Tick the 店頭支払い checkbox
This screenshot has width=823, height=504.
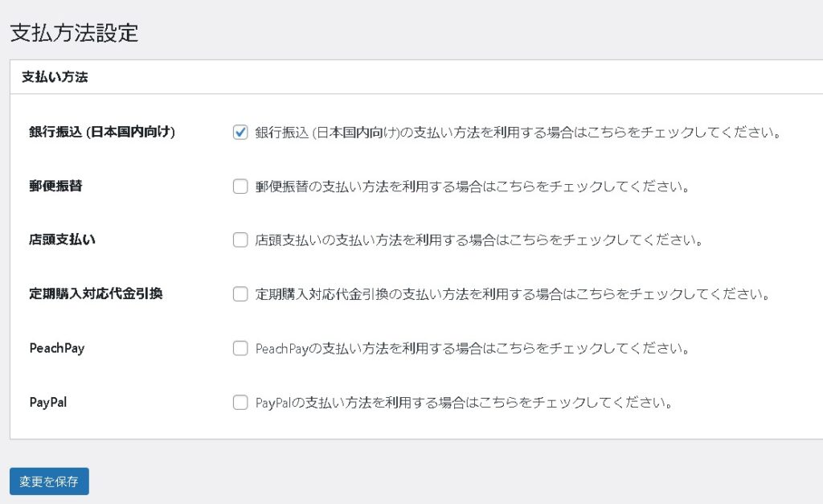click(x=240, y=240)
